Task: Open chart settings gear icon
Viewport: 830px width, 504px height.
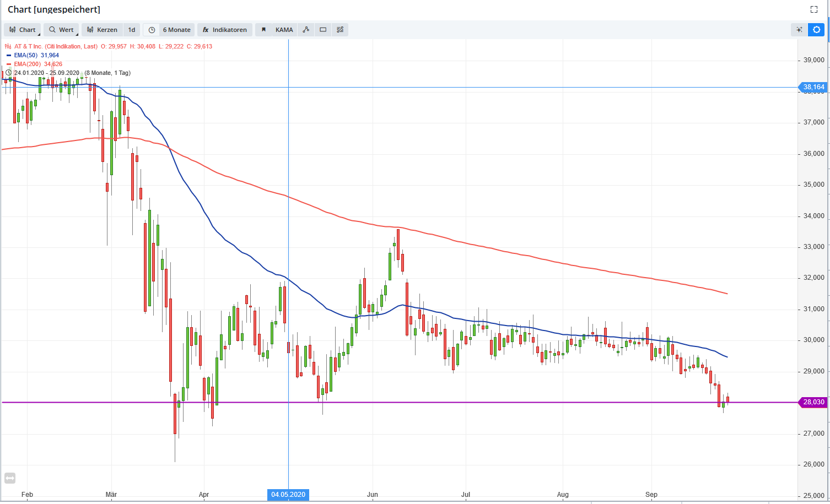Action: click(817, 30)
